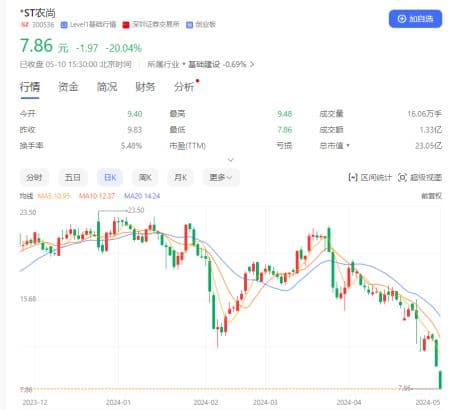Click the *ST农尚 stock title
The image size is (454, 410).
[38, 13]
